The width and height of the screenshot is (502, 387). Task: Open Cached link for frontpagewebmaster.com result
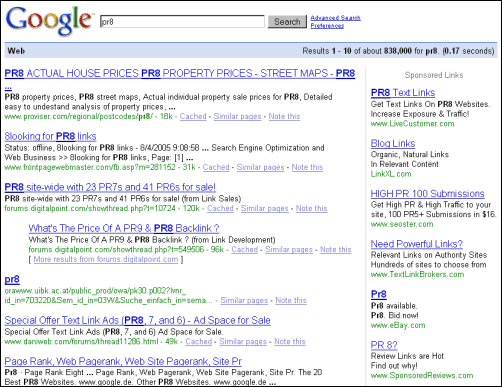point(216,167)
